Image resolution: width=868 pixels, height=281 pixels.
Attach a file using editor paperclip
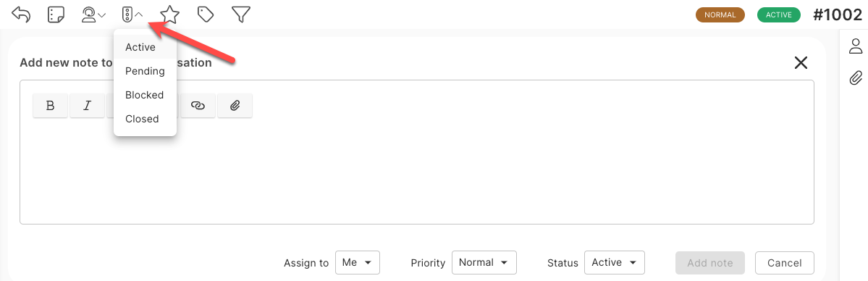(235, 105)
